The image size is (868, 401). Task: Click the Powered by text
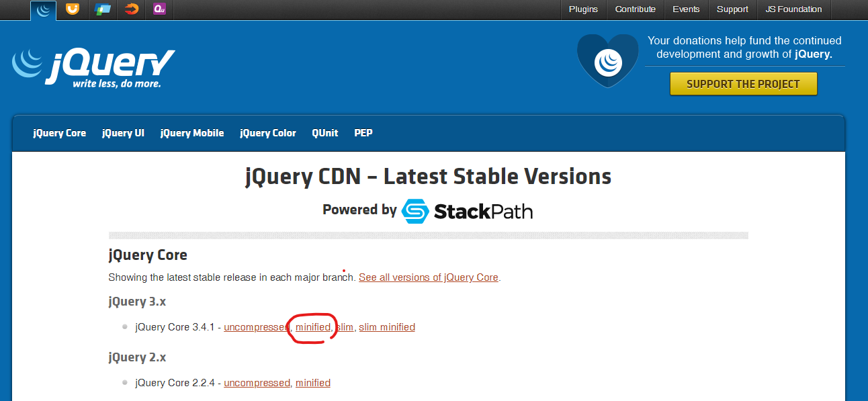coord(359,210)
